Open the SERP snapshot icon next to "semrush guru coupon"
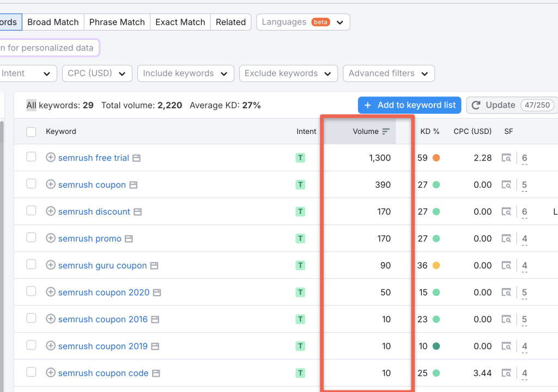Image resolution: width=558 pixels, height=392 pixels. tap(154, 265)
